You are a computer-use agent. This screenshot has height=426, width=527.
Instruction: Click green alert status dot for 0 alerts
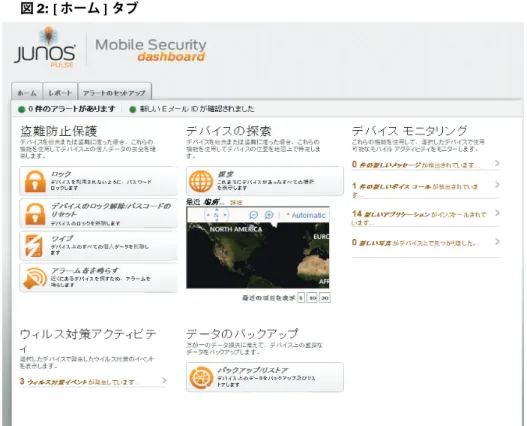point(22,109)
